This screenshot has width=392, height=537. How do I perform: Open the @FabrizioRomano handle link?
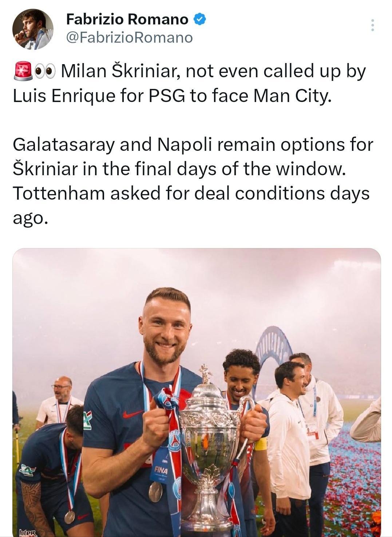(129, 37)
